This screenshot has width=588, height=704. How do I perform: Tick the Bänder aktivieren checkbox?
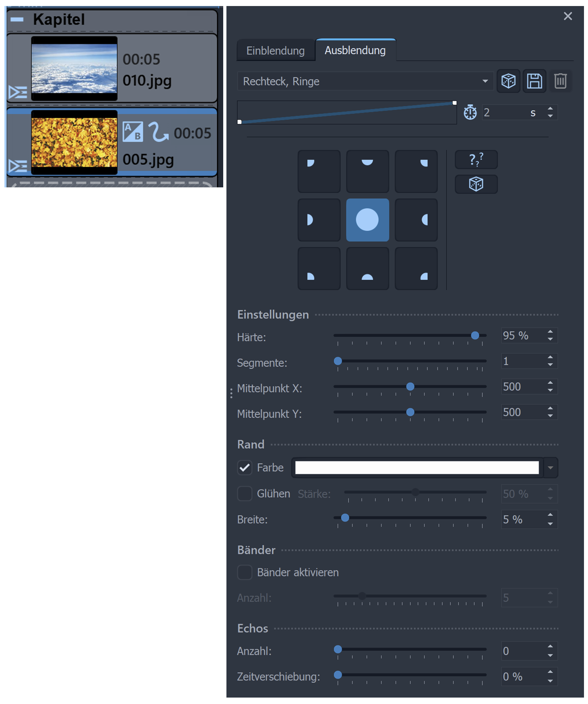[245, 572]
